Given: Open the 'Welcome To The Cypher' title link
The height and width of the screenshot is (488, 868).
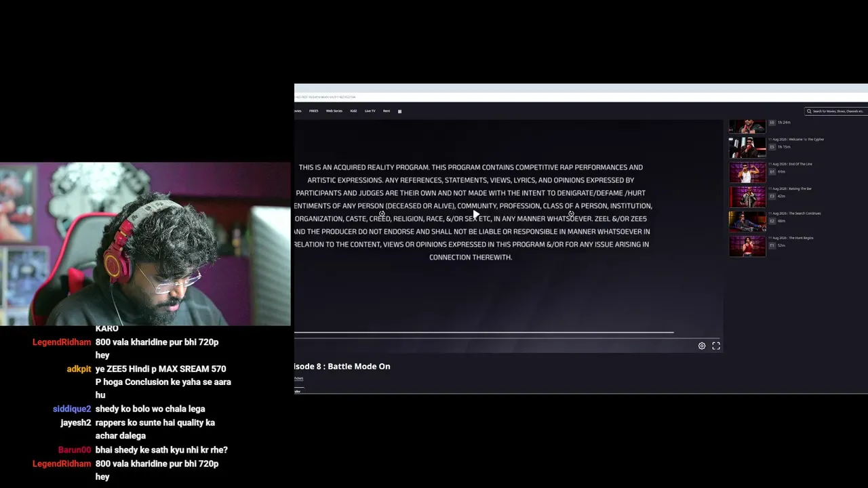Looking at the screenshot, I should (x=796, y=140).
